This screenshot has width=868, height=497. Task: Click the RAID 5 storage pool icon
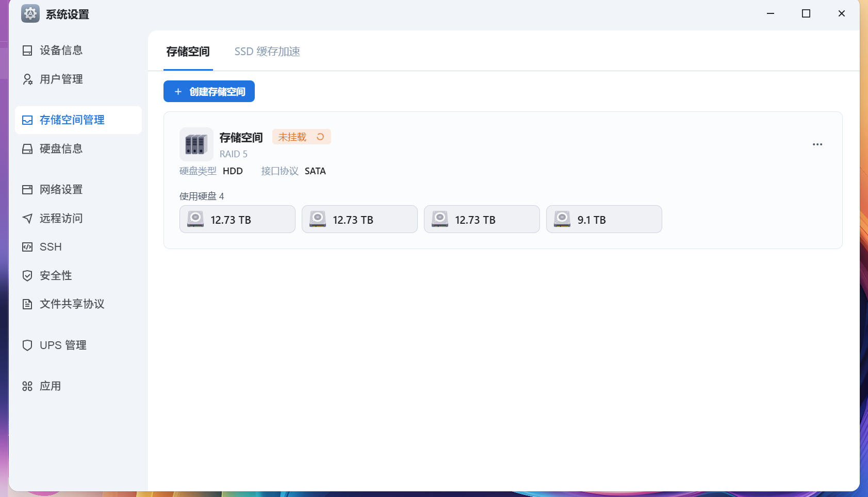196,144
